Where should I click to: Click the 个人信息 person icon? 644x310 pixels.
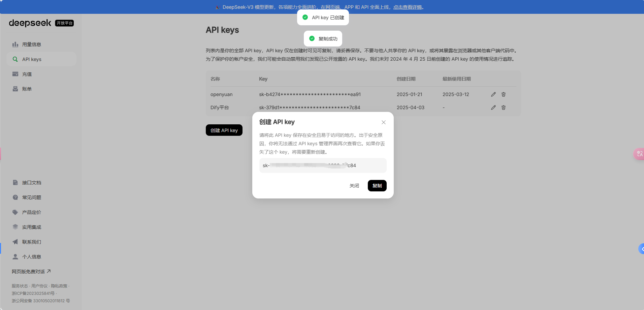click(15, 257)
